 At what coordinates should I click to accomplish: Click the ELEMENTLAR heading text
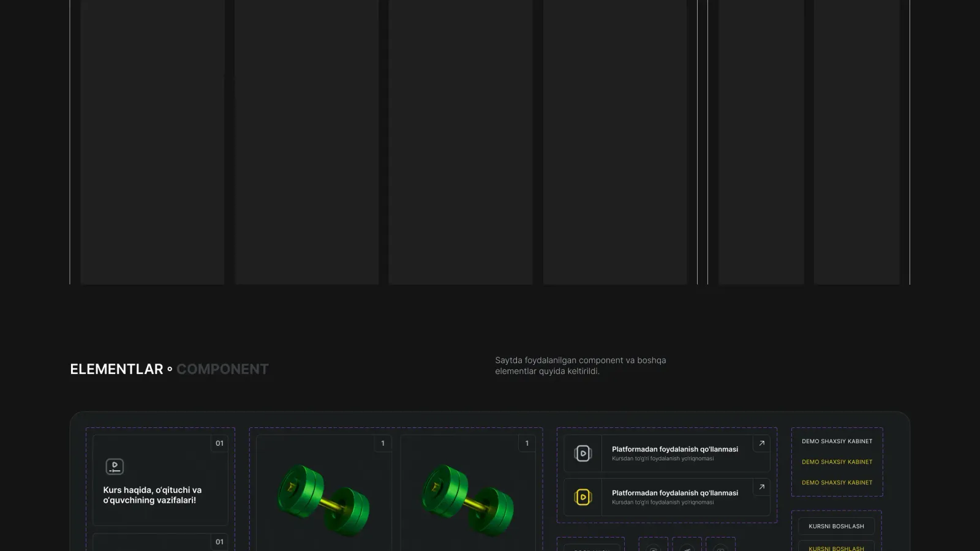point(116,369)
